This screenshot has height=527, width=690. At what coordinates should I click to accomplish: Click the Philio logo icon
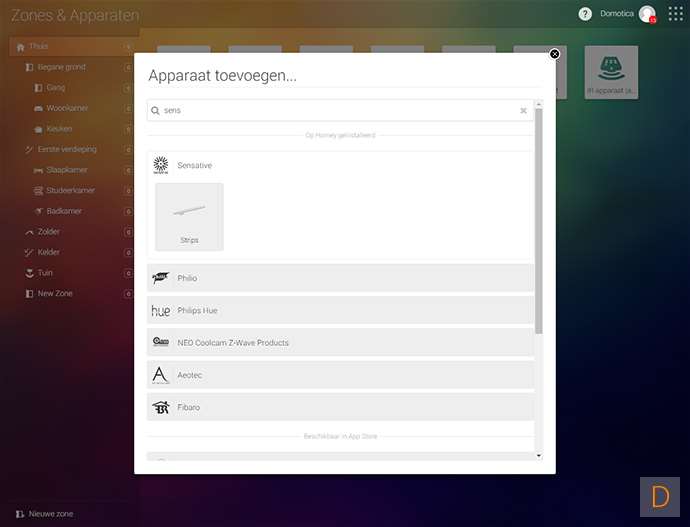coord(161,278)
